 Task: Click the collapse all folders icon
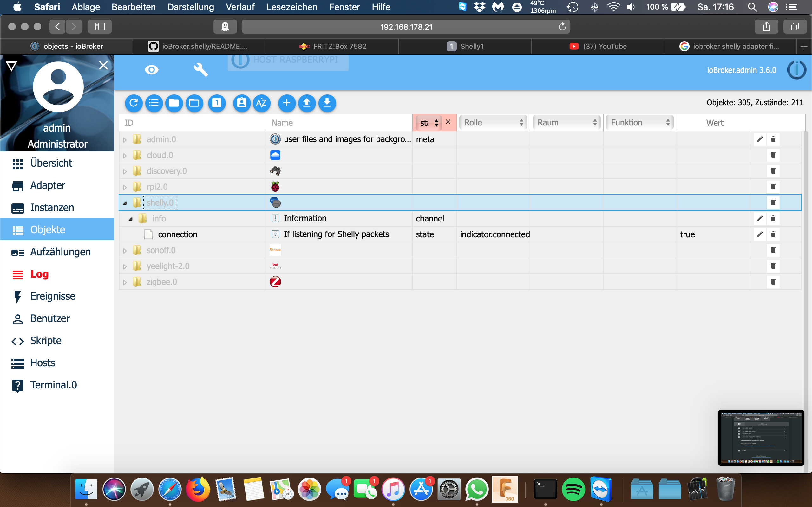(x=174, y=103)
